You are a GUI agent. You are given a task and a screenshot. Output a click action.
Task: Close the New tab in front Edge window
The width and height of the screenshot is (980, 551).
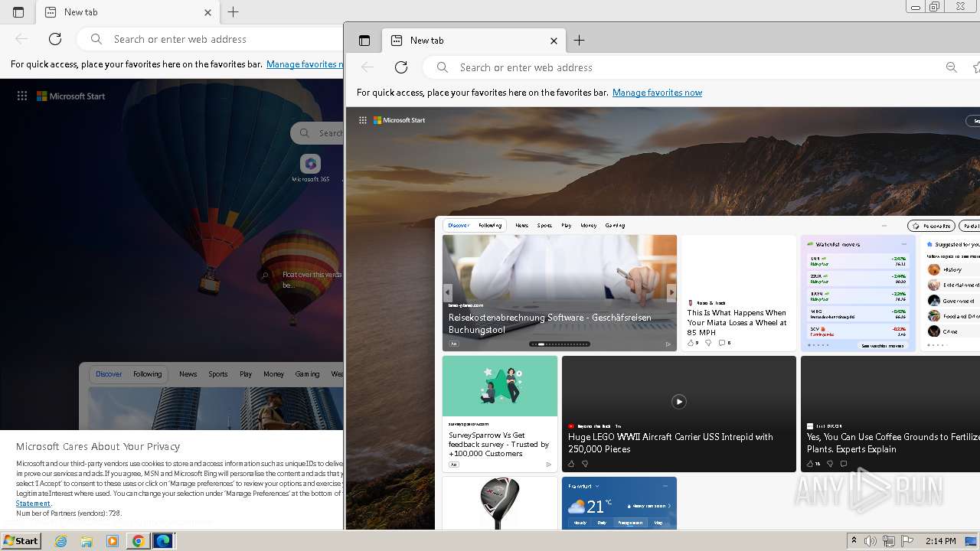554,41
